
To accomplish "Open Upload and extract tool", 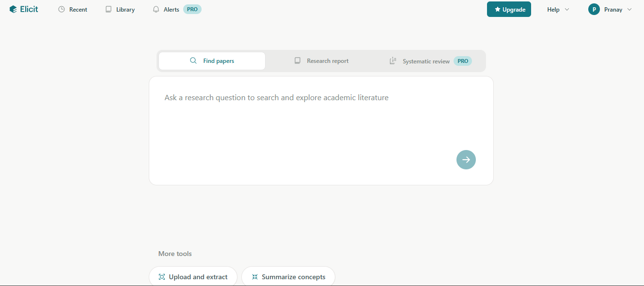I will [193, 276].
